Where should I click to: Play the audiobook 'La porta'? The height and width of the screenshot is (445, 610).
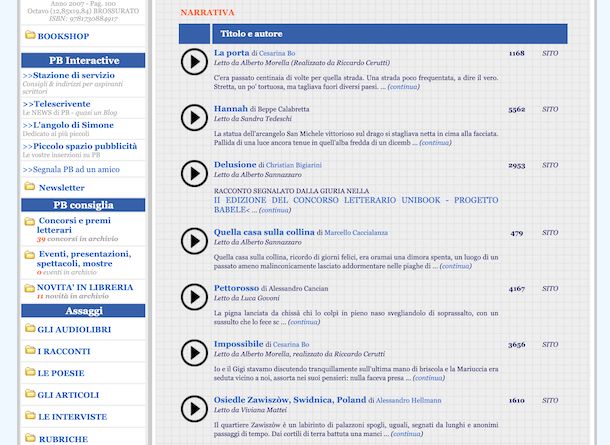click(194, 61)
